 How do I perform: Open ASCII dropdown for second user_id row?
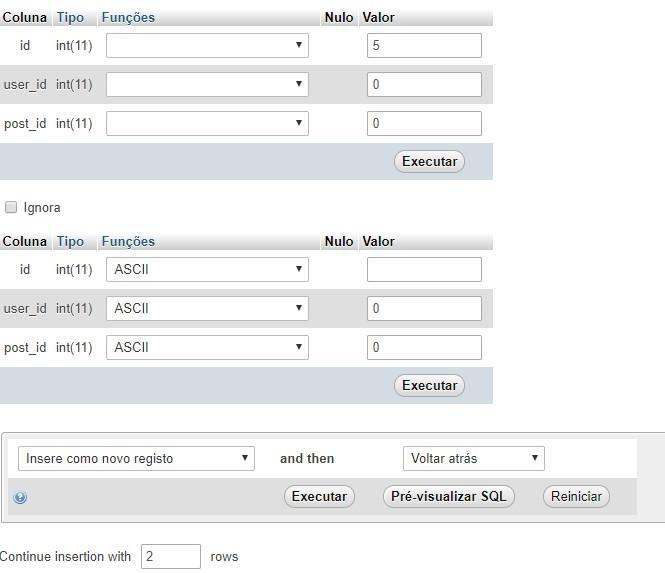coord(207,308)
